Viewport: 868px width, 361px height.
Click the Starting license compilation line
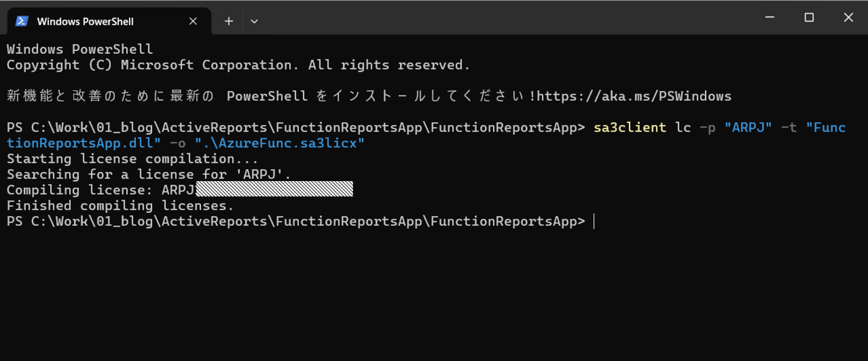(x=132, y=159)
